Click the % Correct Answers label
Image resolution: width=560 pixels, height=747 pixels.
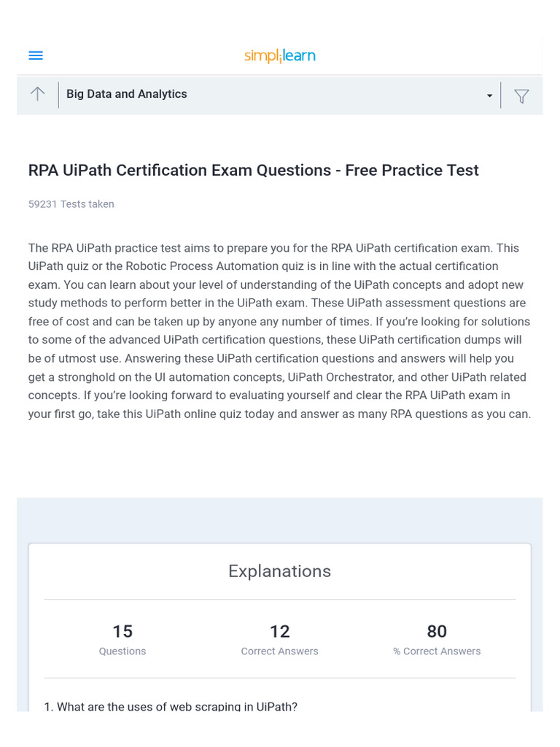pos(437,651)
